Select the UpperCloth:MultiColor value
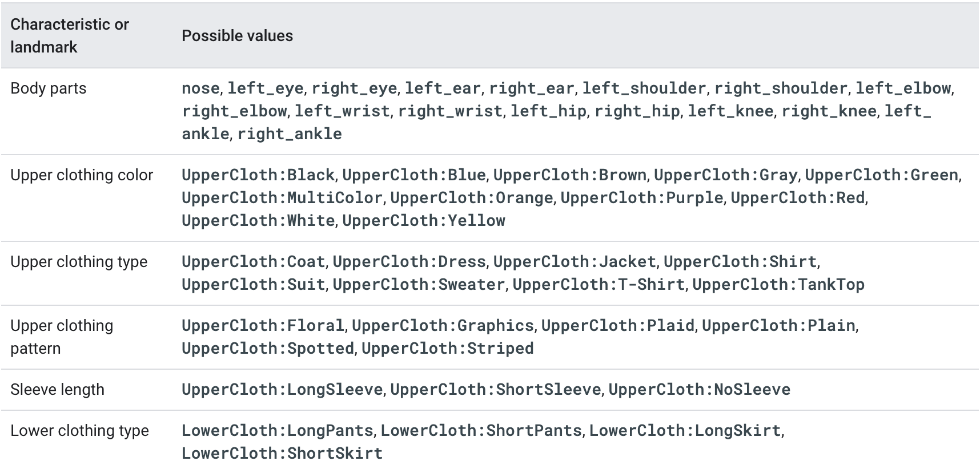This screenshot has height=469, width=980. tap(282, 198)
